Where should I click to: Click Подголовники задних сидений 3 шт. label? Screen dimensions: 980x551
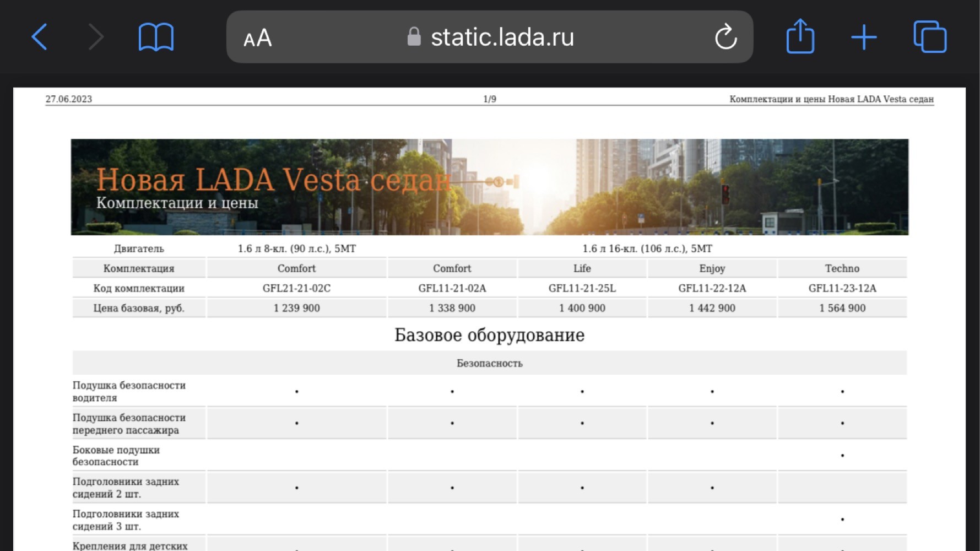click(126, 520)
